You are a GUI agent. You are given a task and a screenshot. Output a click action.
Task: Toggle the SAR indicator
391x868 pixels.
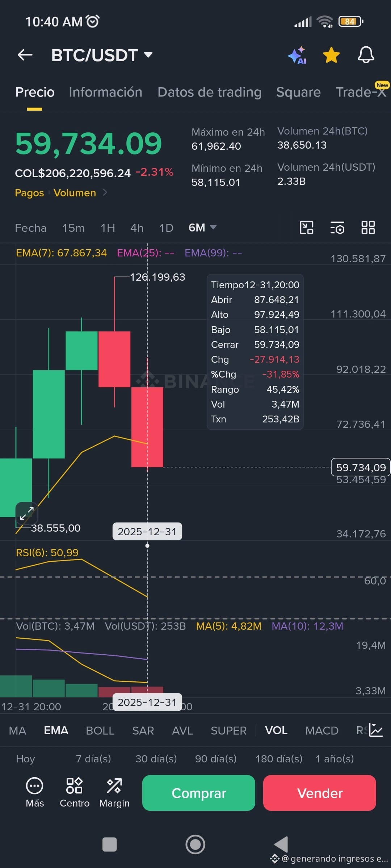coord(143,731)
